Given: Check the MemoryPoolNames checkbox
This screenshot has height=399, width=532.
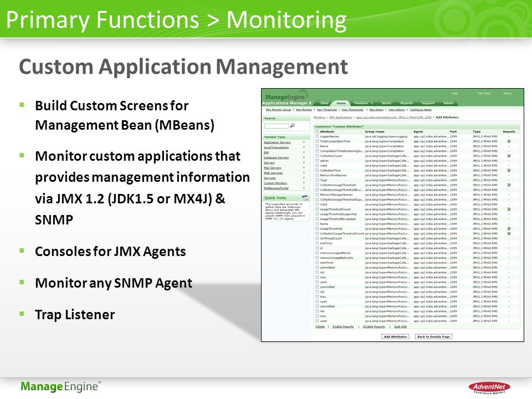Looking at the screenshot, I should coord(317,176).
